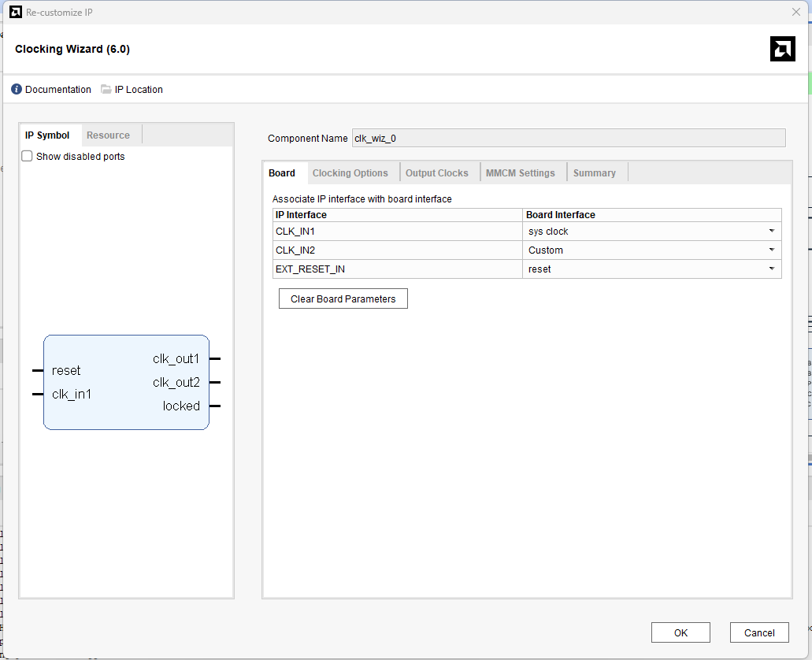Switch to the Resource tab
The height and width of the screenshot is (660, 812).
(x=108, y=135)
